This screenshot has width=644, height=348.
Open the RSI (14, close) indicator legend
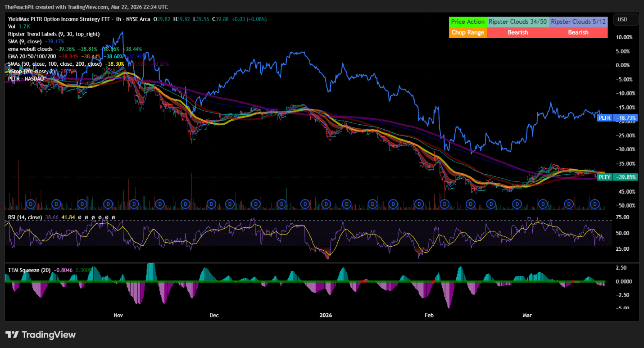point(25,217)
